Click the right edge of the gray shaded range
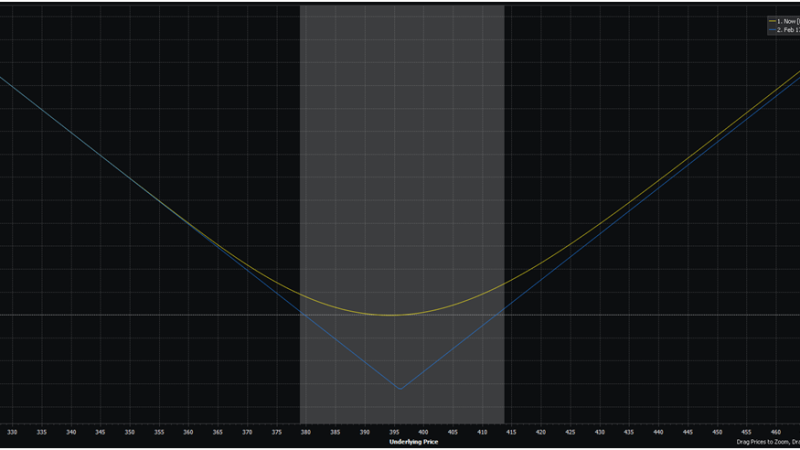Screen dimensions: 800x450 tap(504, 200)
